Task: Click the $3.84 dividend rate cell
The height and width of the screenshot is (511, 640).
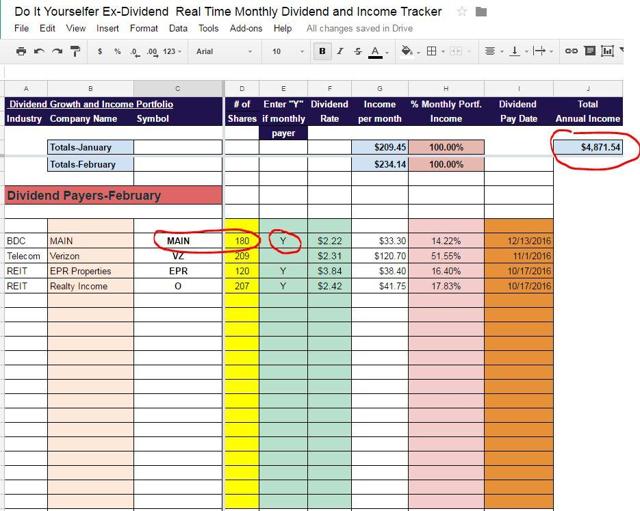Action: click(329, 271)
